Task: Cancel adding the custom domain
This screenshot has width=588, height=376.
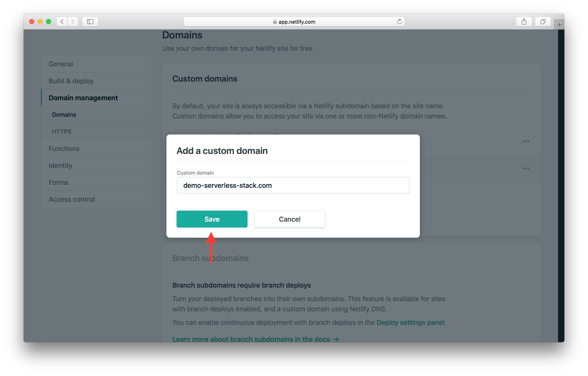Action: click(289, 219)
